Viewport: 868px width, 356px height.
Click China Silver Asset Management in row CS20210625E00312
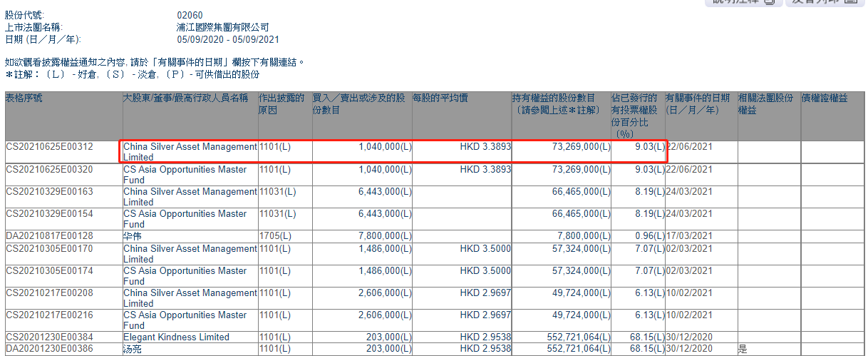coord(190,152)
